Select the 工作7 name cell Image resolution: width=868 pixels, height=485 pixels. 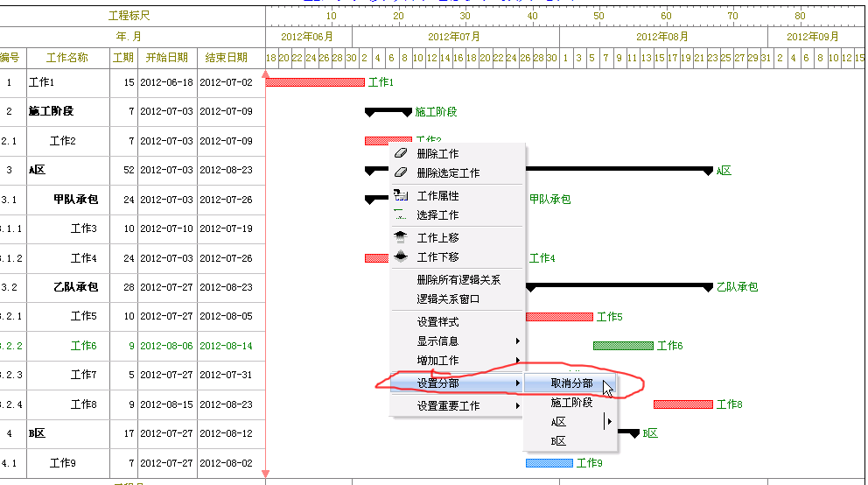(x=68, y=375)
